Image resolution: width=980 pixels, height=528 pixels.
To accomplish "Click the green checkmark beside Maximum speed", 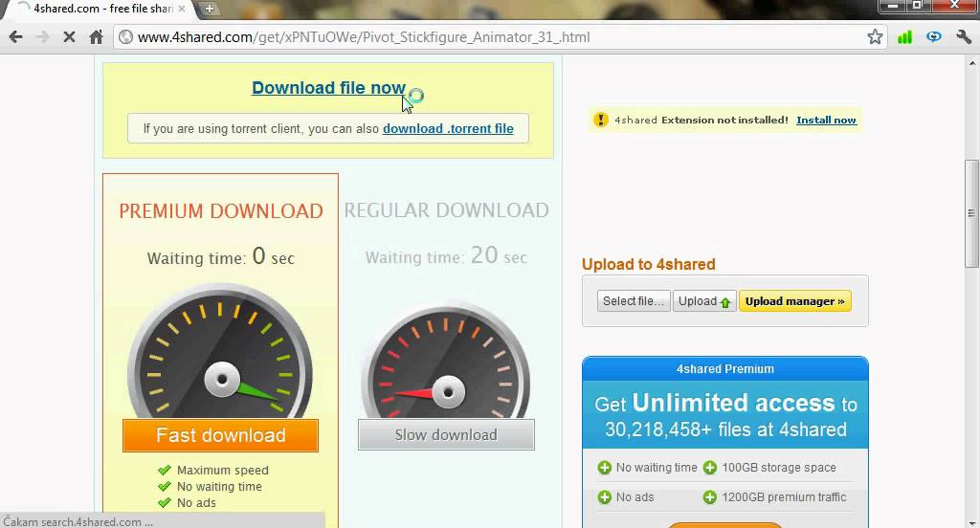I will 165,470.
